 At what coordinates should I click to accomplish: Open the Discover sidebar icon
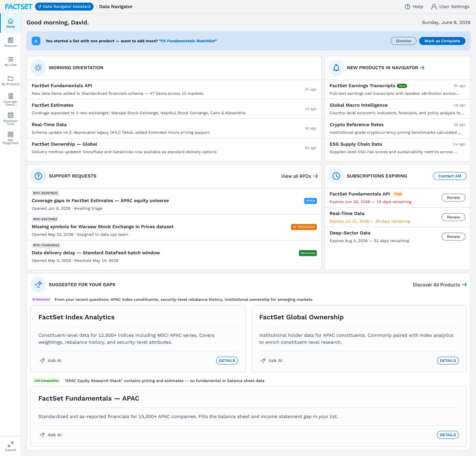click(11, 42)
